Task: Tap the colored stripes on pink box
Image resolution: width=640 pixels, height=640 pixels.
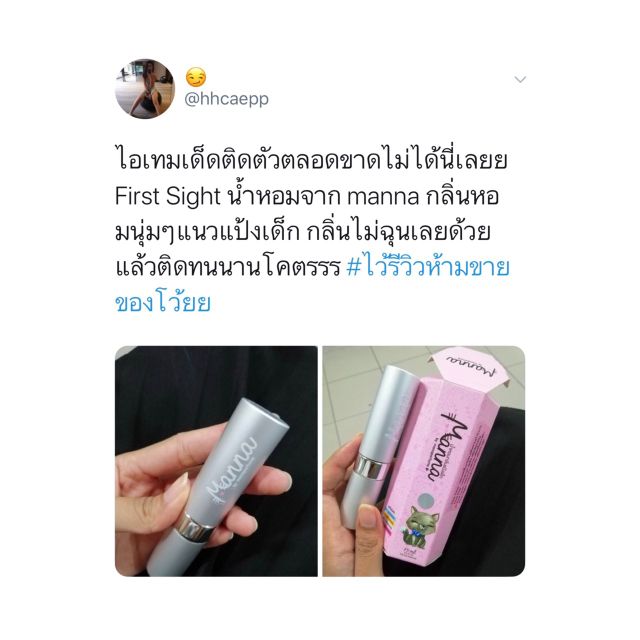Action: point(392,515)
